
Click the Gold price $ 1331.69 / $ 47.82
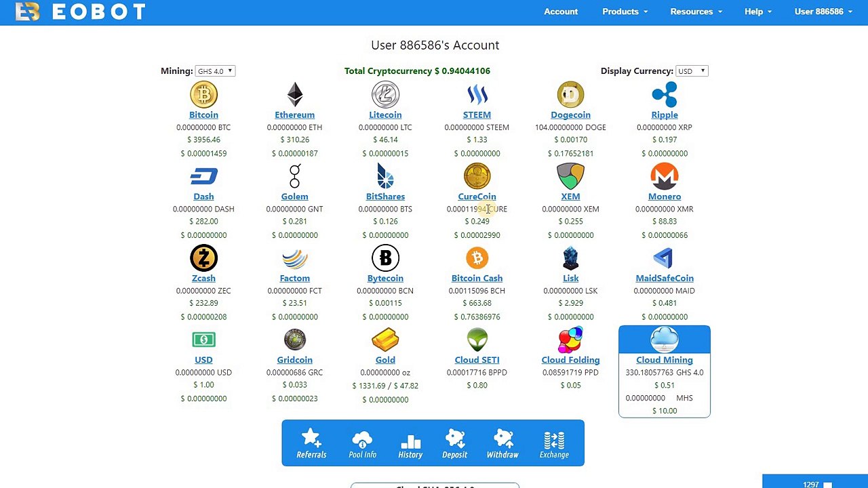pos(385,386)
